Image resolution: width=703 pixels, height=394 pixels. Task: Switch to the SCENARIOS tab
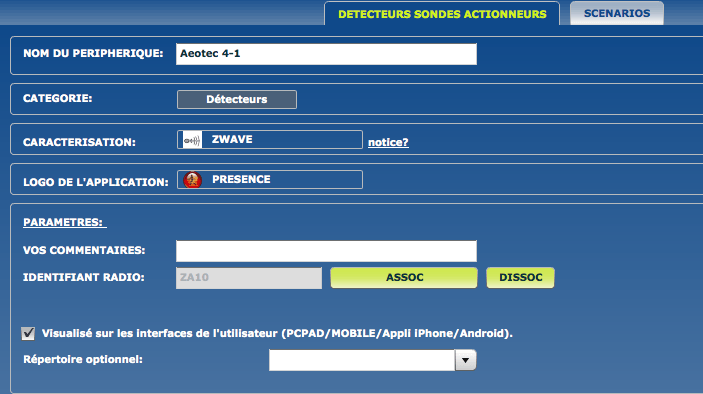(617, 13)
